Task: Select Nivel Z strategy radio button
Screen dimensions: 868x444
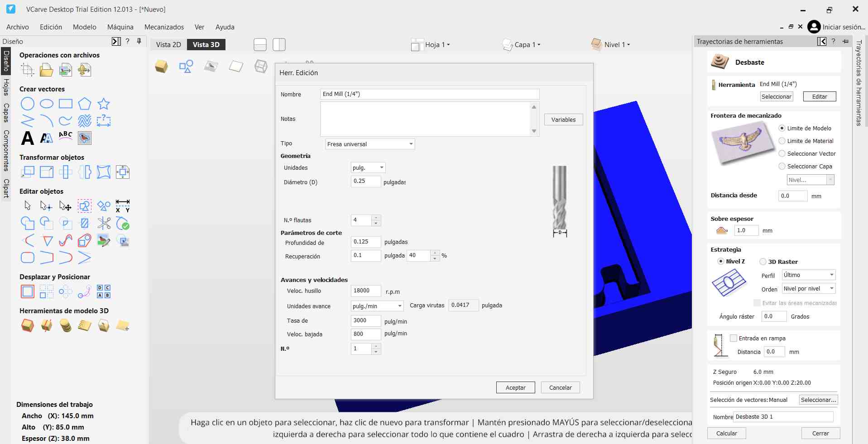Action: tap(721, 261)
